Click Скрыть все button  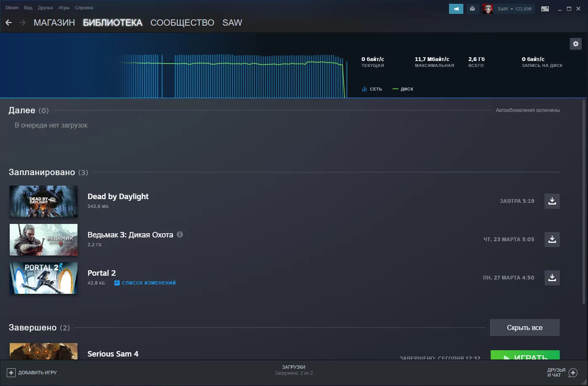click(x=525, y=327)
